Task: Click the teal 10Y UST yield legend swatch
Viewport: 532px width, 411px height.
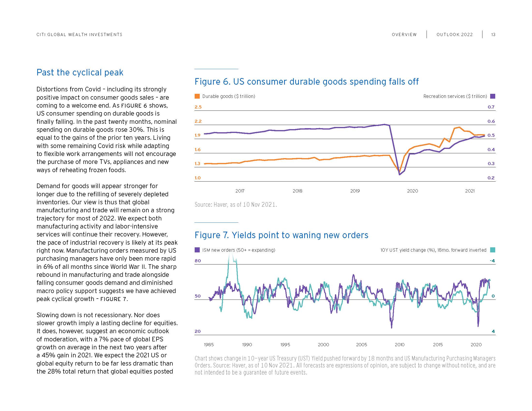Action: click(x=493, y=250)
